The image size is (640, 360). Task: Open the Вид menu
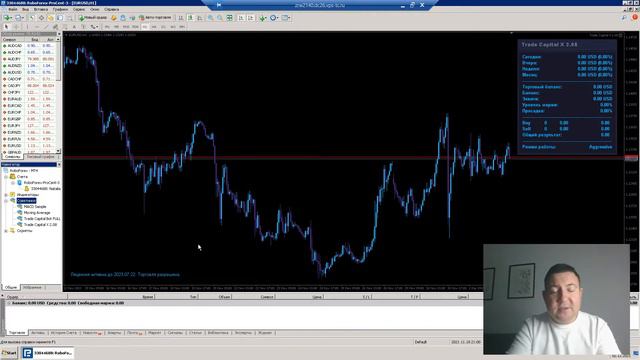(25, 9)
